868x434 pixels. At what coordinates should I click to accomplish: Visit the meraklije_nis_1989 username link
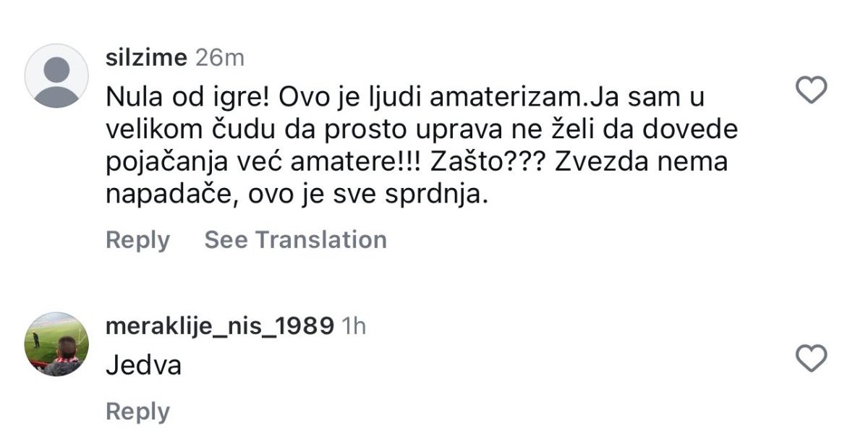[x=219, y=327]
